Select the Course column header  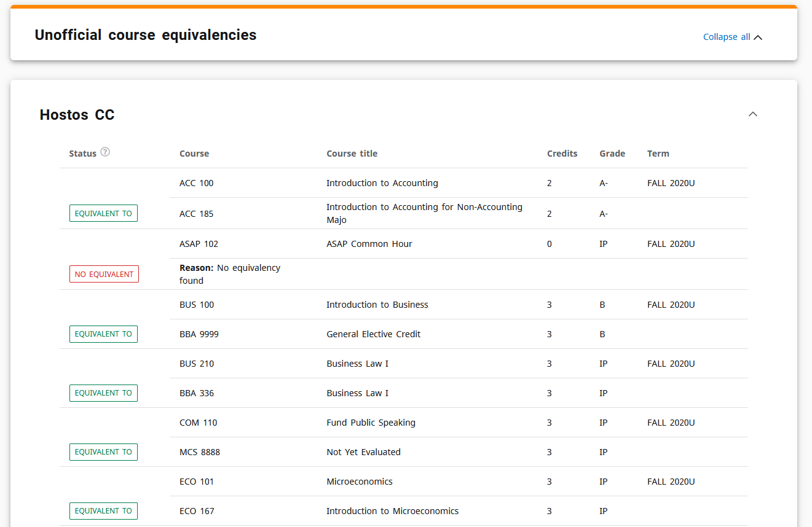[194, 153]
